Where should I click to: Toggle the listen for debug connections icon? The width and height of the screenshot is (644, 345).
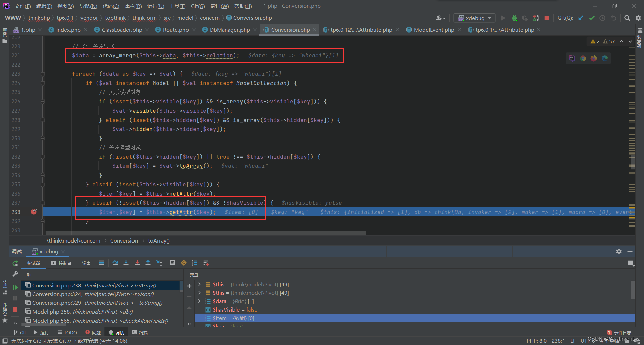point(536,18)
